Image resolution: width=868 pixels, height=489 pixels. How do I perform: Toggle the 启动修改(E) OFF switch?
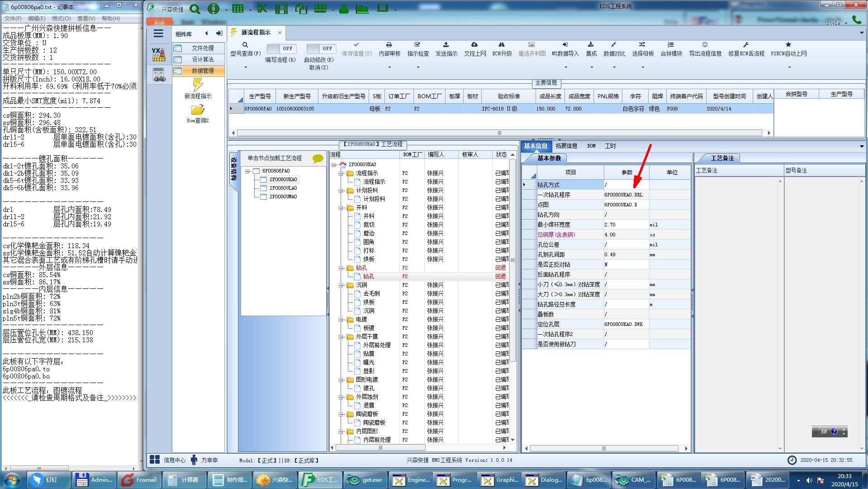coord(320,48)
